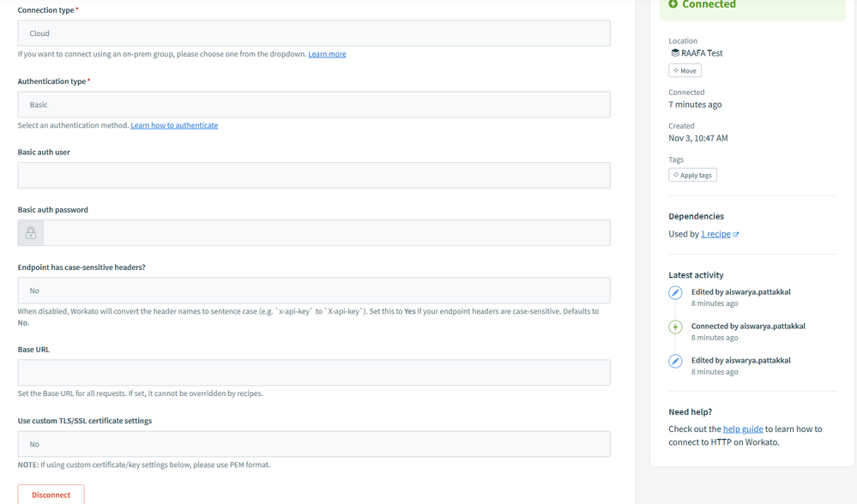
Task: Open the case-sensitive headers dropdown
Action: 314,291
